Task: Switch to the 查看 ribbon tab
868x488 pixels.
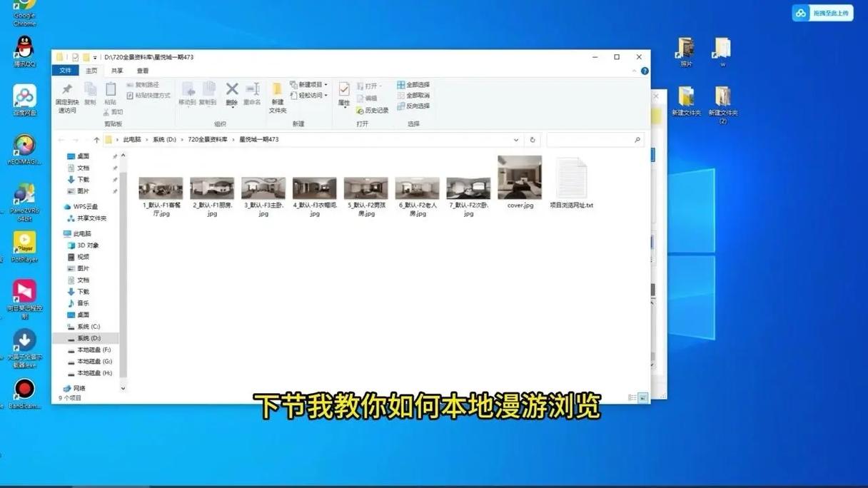Action: pos(143,70)
